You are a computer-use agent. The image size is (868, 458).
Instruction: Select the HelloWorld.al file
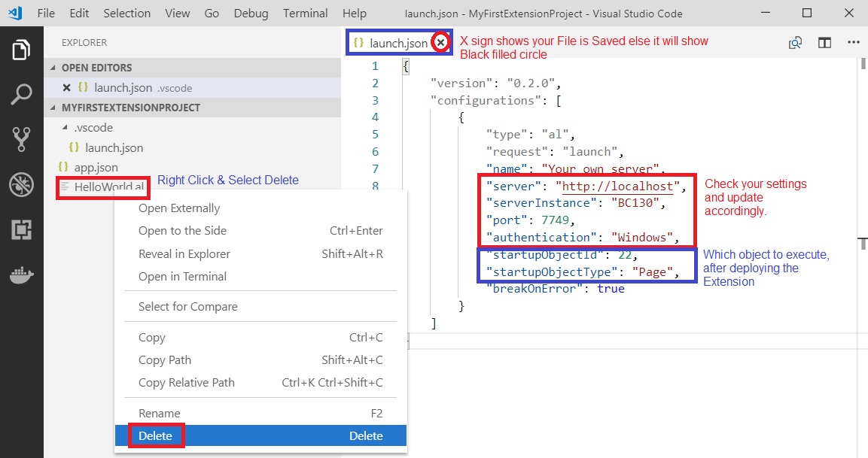coord(108,187)
